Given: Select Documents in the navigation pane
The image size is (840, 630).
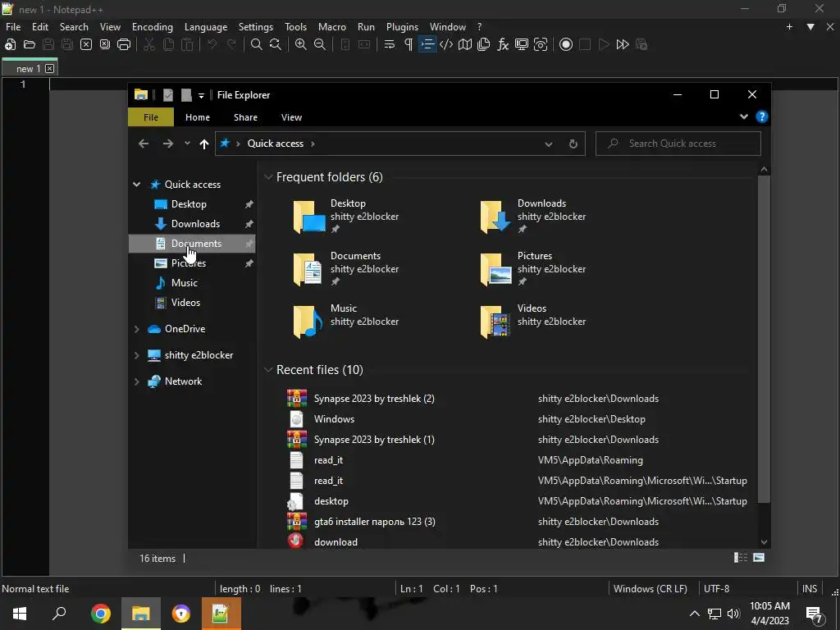Looking at the screenshot, I should (192, 244).
